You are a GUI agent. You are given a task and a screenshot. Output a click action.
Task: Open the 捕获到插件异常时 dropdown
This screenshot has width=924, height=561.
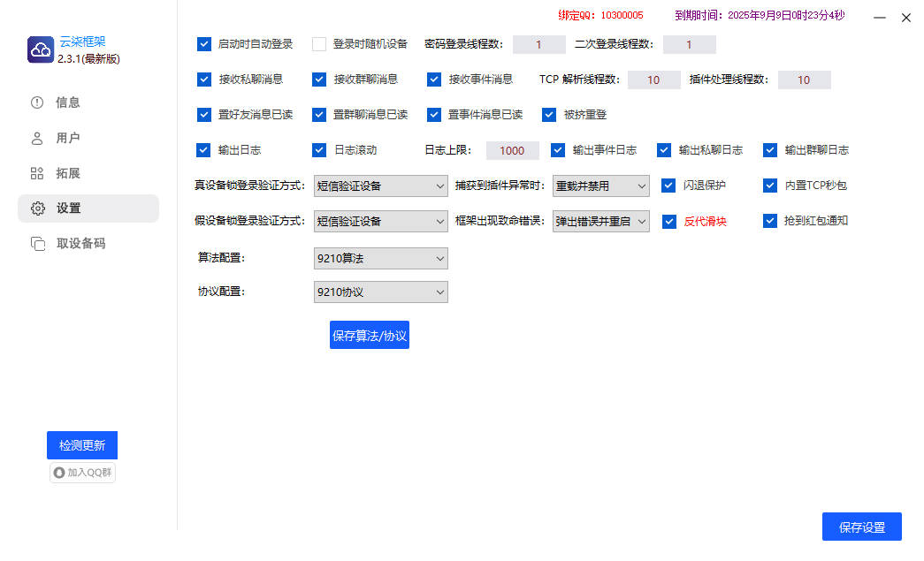click(600, 186)
